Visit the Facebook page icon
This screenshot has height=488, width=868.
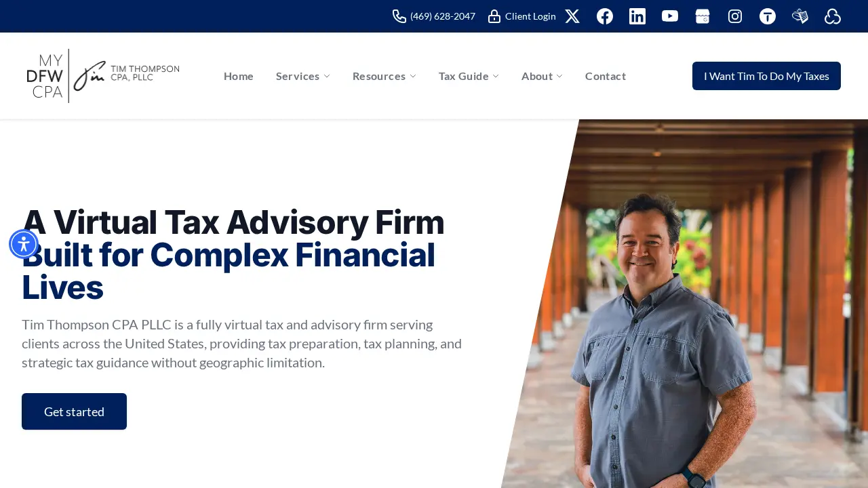pos(605,16)
